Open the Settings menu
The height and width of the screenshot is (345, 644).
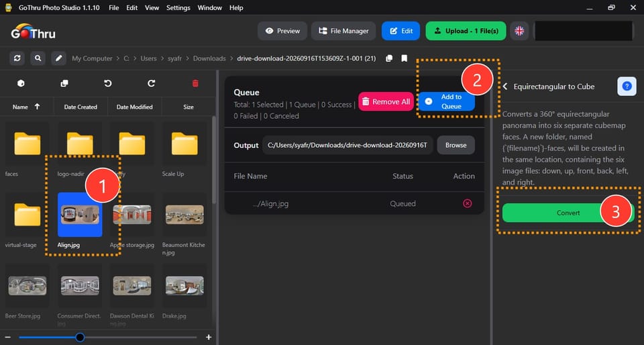178,8
